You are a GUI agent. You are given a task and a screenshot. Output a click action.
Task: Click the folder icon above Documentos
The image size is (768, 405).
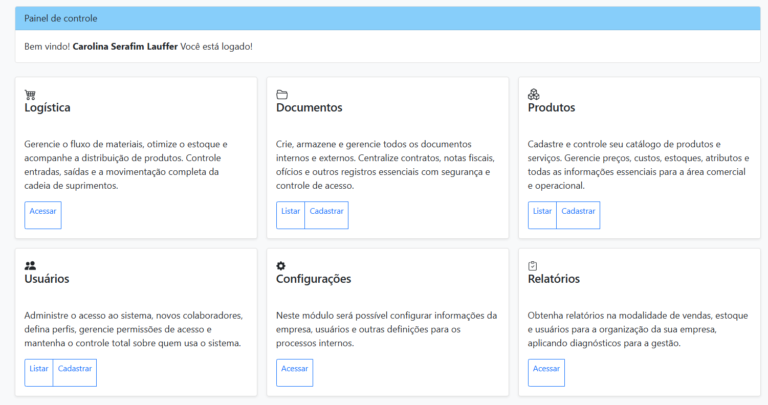point(282,94)
